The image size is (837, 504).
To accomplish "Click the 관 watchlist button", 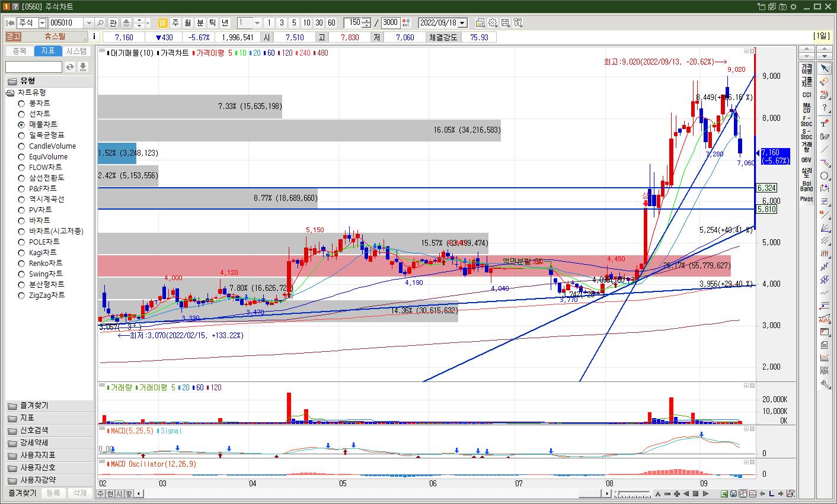I will 113,23.
